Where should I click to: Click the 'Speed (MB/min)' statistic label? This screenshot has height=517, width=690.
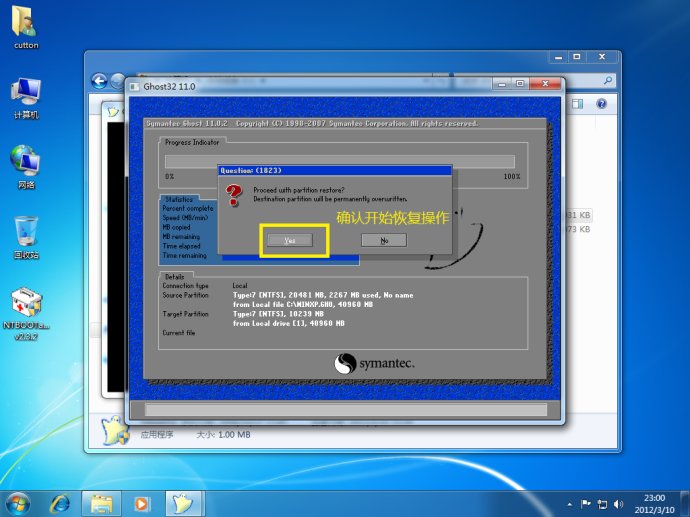pos(185,218)
